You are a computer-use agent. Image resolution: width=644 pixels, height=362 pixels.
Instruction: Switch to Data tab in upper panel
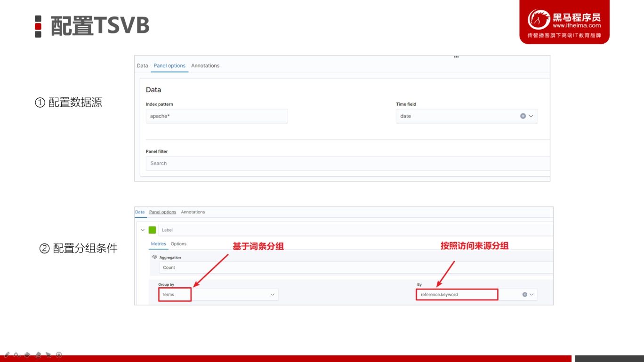(x=143, y=66)
